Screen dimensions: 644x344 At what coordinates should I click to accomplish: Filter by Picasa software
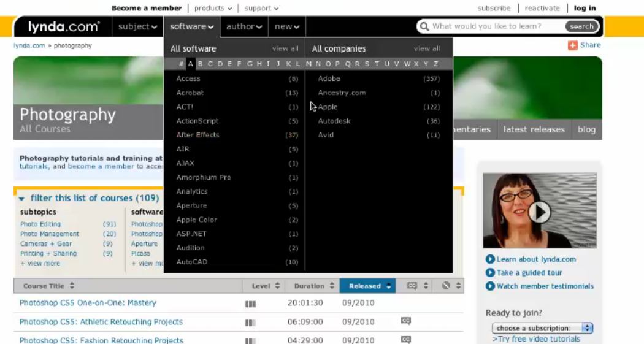[140, 254]
